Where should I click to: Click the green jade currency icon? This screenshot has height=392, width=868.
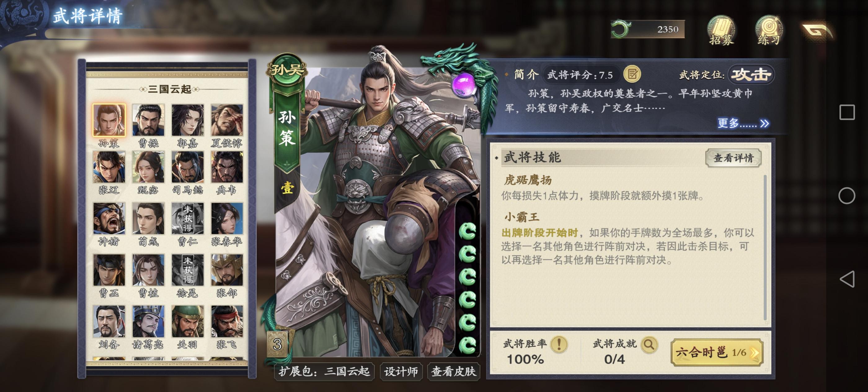(x=621, y=29)
